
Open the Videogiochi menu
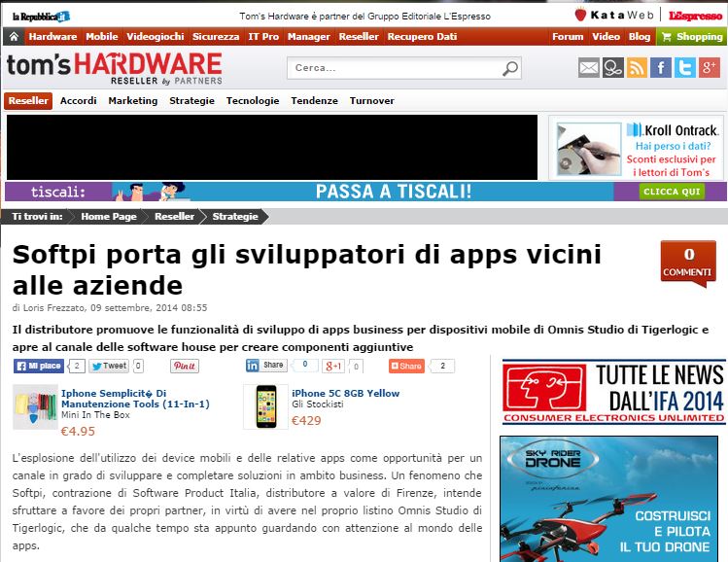pyautogui.click(x=156, y=37)
